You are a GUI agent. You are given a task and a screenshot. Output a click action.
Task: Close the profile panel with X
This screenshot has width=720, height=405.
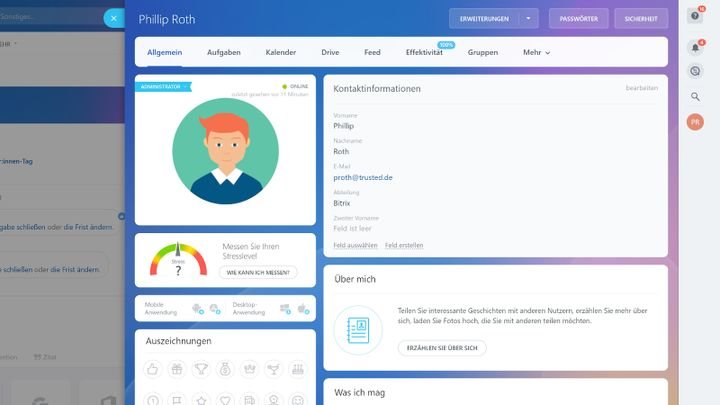click(x=113, y=18)
